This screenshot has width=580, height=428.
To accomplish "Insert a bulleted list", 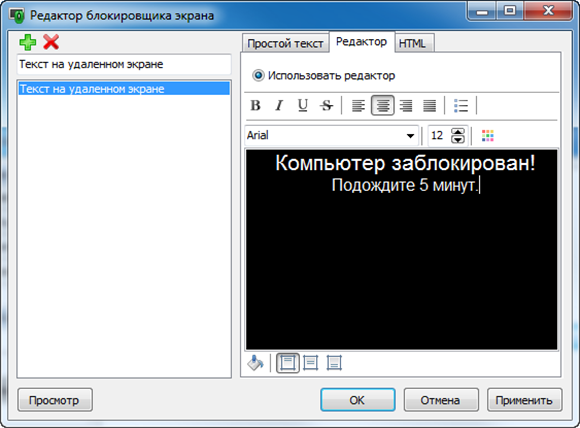I will pyautogui.click(x=461, y=106).
